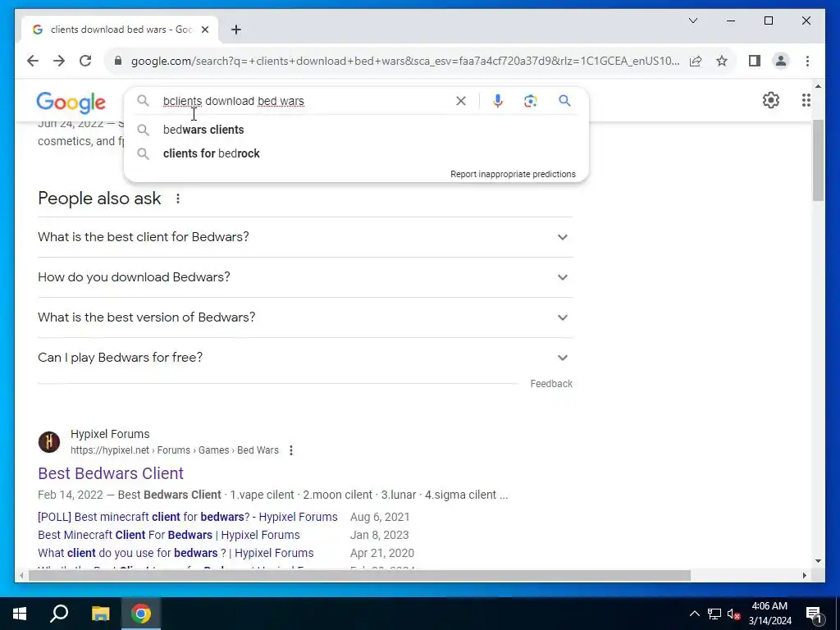Go to Google home via the logo
This screenshot has width=840, height=630.
coord(71,103)
